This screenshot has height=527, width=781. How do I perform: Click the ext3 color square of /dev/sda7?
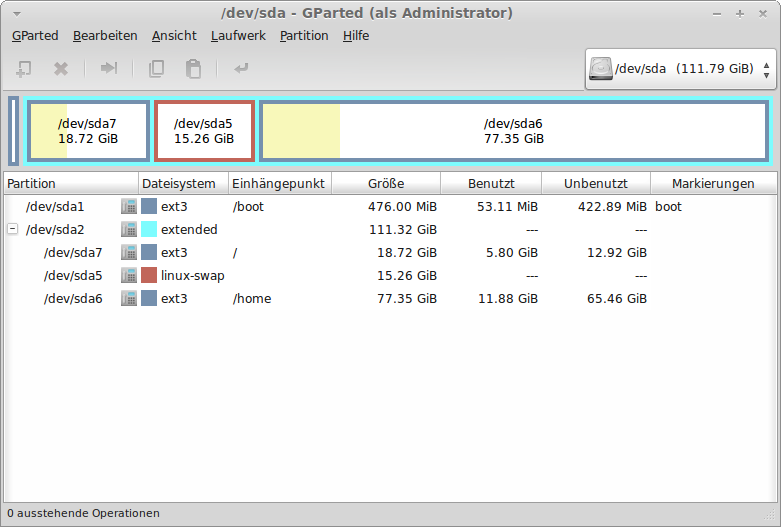point(149,252)
